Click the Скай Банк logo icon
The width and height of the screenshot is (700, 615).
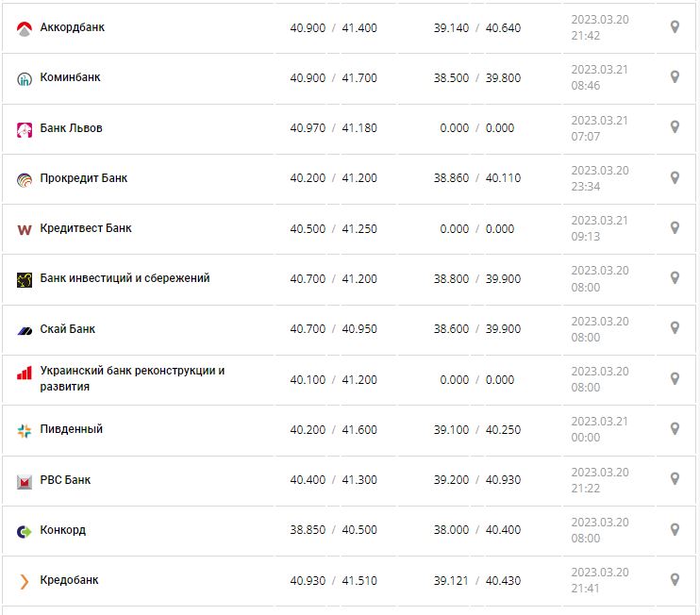[x=25, y=330]
